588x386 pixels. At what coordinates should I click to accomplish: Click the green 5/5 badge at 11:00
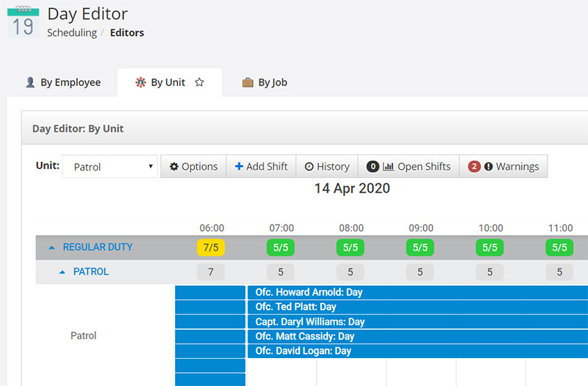[559, 248]
